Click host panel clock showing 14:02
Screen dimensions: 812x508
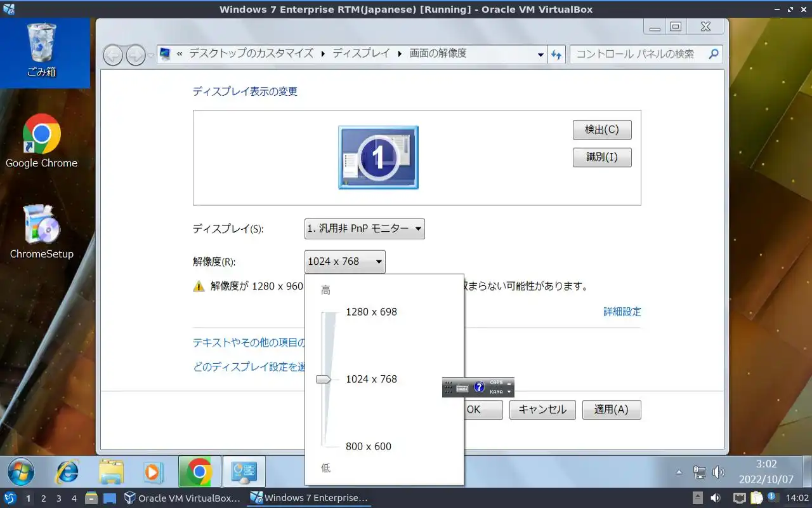[x=797, y=498]
